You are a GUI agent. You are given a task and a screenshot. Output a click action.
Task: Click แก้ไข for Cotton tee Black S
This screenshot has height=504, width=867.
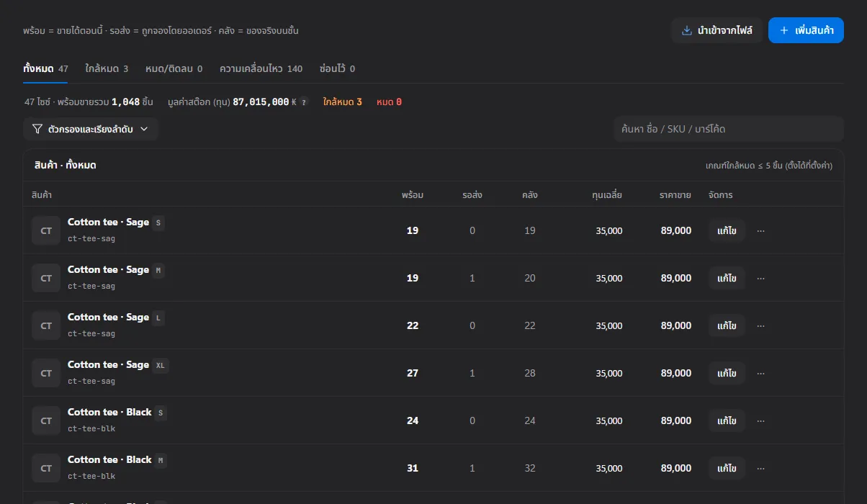(727, 421)
